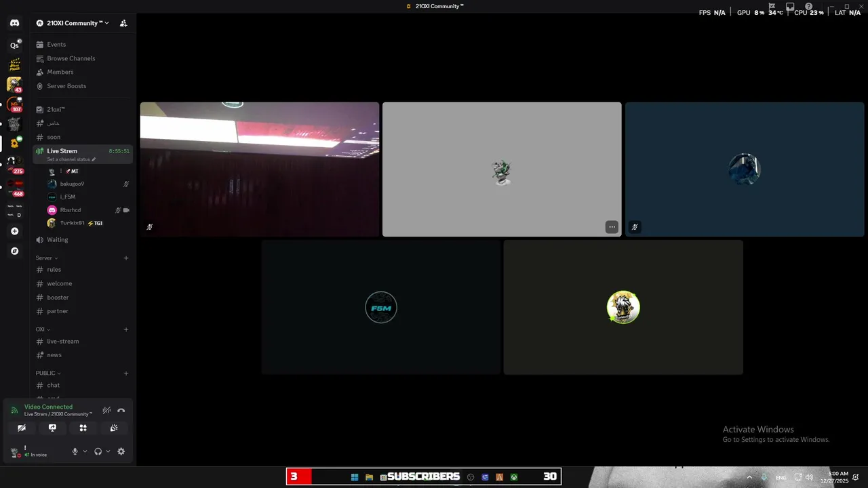The width and height of the screenshot is (868, 488).
Task: Open the soon text channel
Action: 83,137
